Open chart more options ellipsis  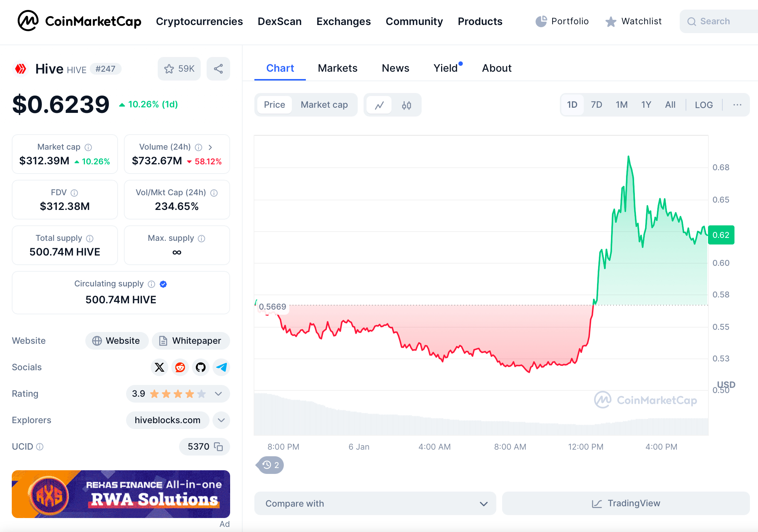click(x=737, y=105)
